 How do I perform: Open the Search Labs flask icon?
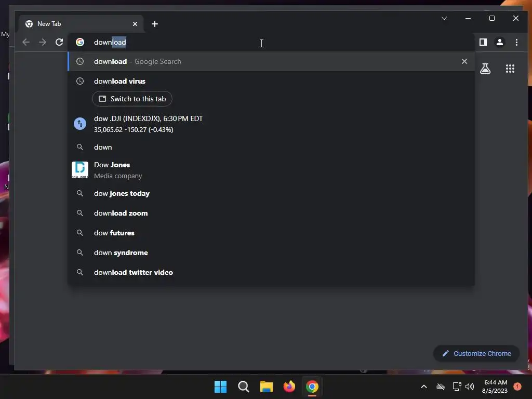(x=485, y=69)
